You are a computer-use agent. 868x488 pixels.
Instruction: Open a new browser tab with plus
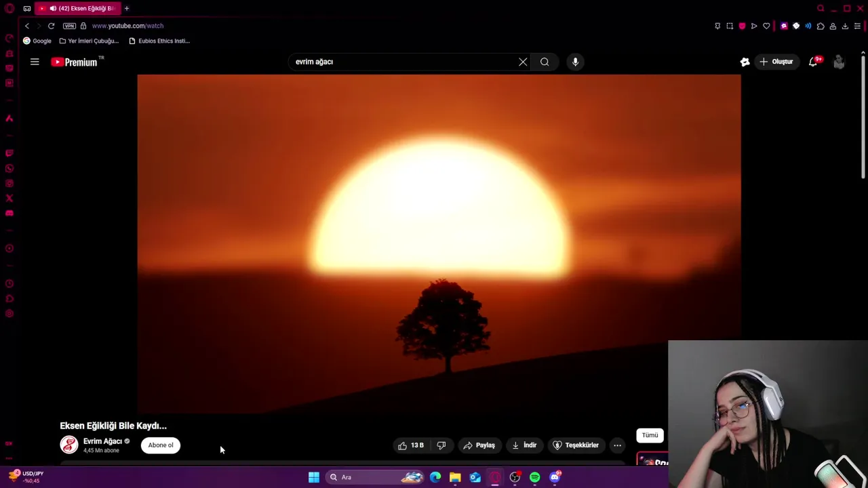tap(126, 8)
